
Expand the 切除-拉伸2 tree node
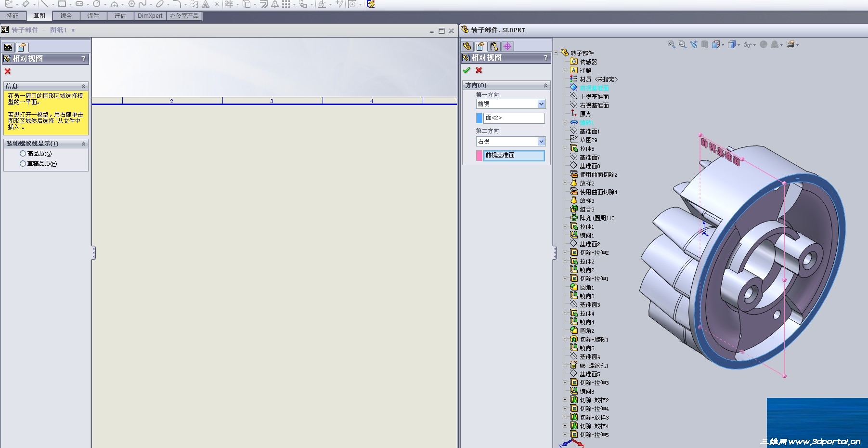[x=565, y=252]
